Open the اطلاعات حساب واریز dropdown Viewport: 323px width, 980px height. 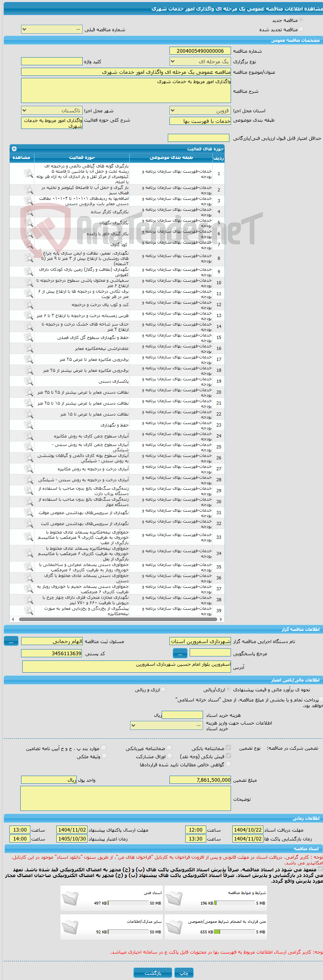tap(167, 725)
